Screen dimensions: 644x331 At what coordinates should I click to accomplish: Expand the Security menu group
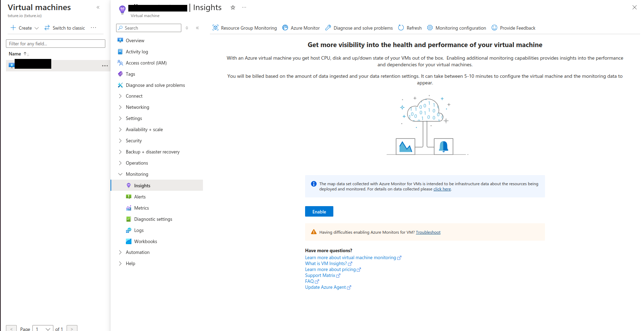[x=120, y=141]
